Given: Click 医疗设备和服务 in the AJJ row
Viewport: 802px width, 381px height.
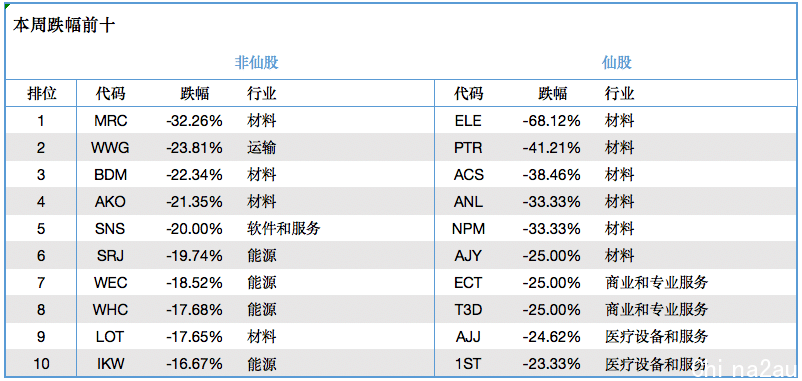Looking at the screenshot, I should pos(656,337).
